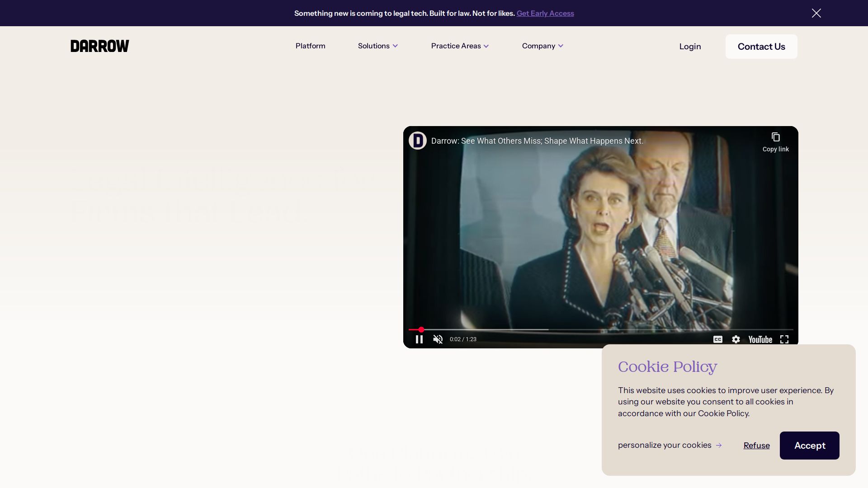Image resolution: width=868 pixels, height=488 pixels.
Task: Expand the Solutions dropdown
Action: (377, 46)
